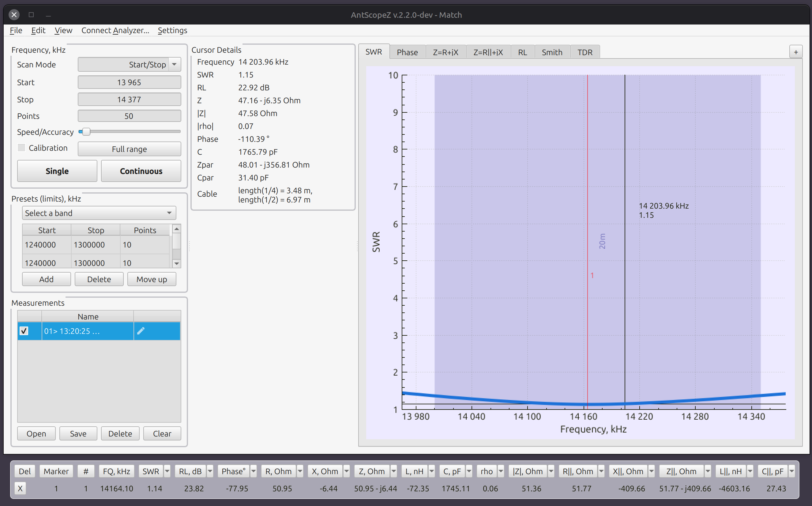Click the Name column header in Measurements

tap(88, 316)
